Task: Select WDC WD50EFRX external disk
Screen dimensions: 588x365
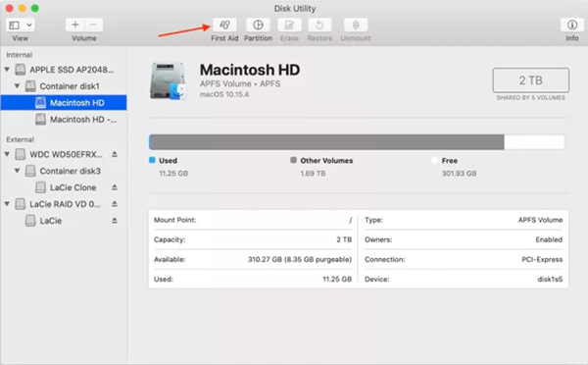Action: (64, 154)
